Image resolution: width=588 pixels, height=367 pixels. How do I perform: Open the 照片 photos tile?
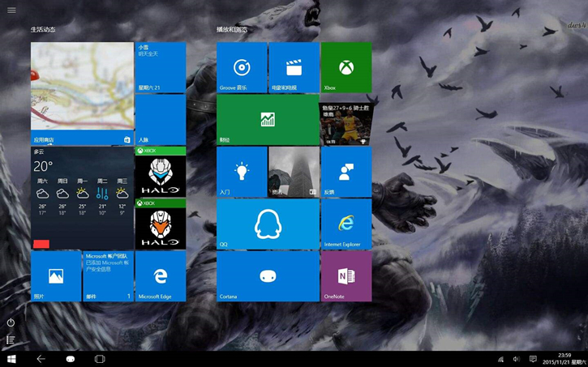(56, 276)
